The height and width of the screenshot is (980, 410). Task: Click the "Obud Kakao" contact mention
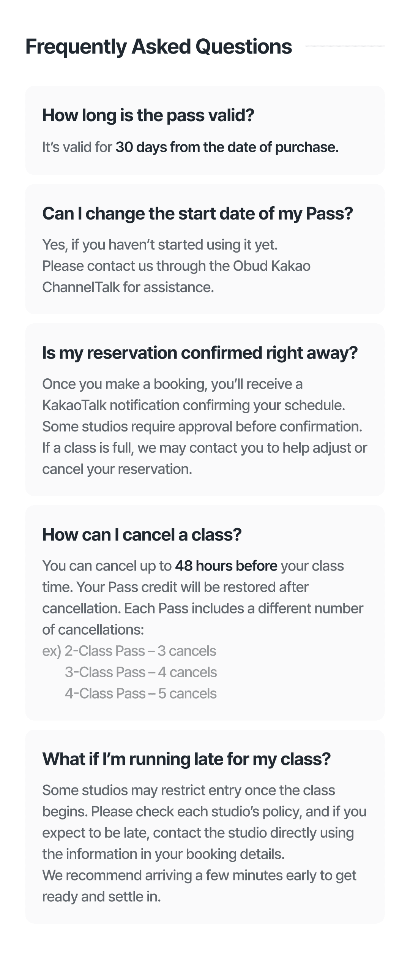271,266
